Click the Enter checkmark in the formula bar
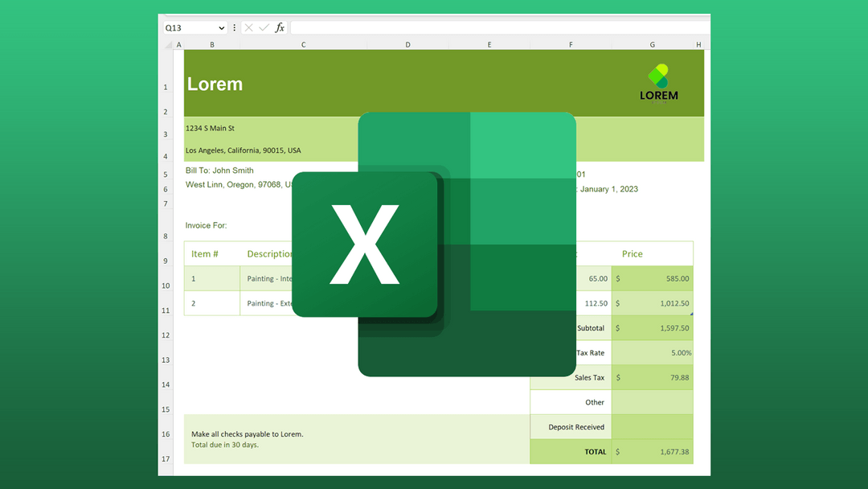The width and height of the screenshot is (868, 489). 262,27
